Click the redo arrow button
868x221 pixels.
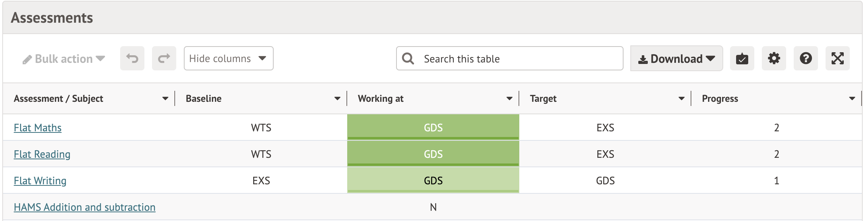(164, 58)
